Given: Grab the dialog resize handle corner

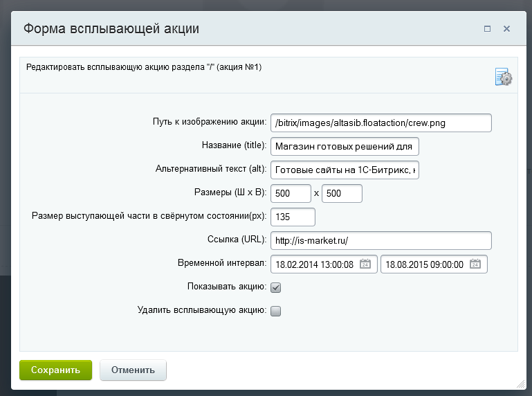Looking at the screenshot, I should tap(521, 384).
